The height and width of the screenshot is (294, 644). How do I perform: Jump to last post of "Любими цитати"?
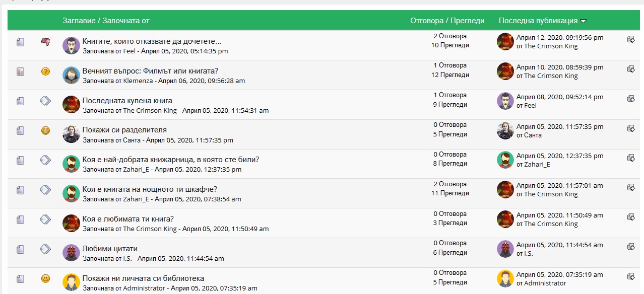(630, 247)
